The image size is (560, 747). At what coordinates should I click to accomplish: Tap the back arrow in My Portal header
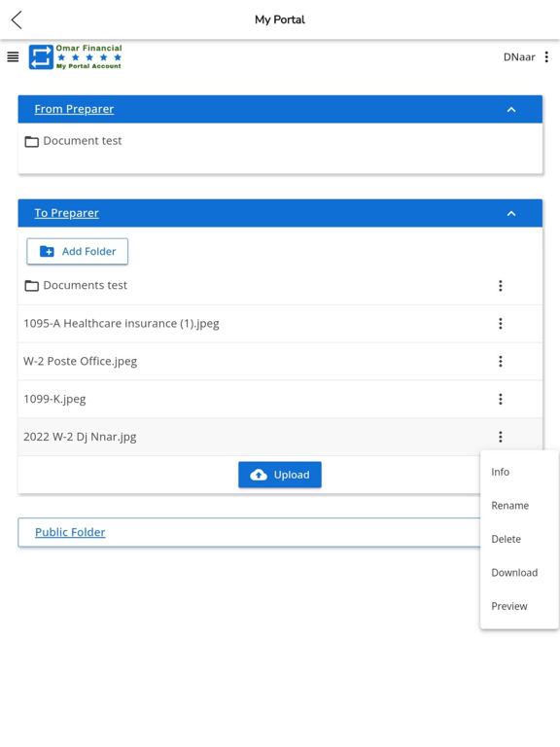coord(17,20)
